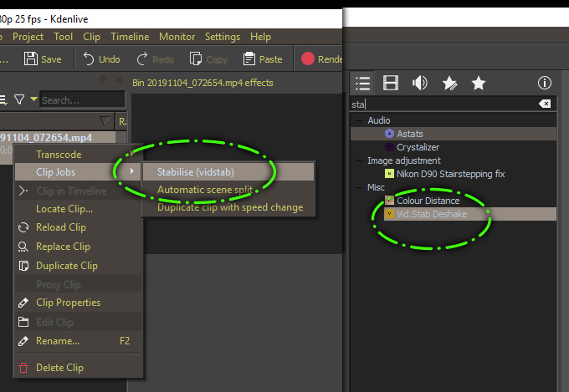The width and height of the screenshot is (569, 392).
Task: Click the Clip Properties pencil icon
Action: (23, 303)
